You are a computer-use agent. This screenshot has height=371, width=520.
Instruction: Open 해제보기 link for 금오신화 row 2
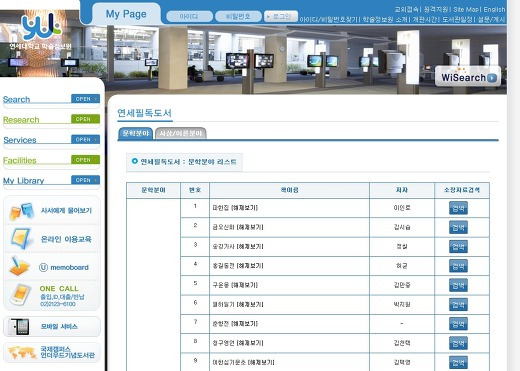tap(250, 227)
